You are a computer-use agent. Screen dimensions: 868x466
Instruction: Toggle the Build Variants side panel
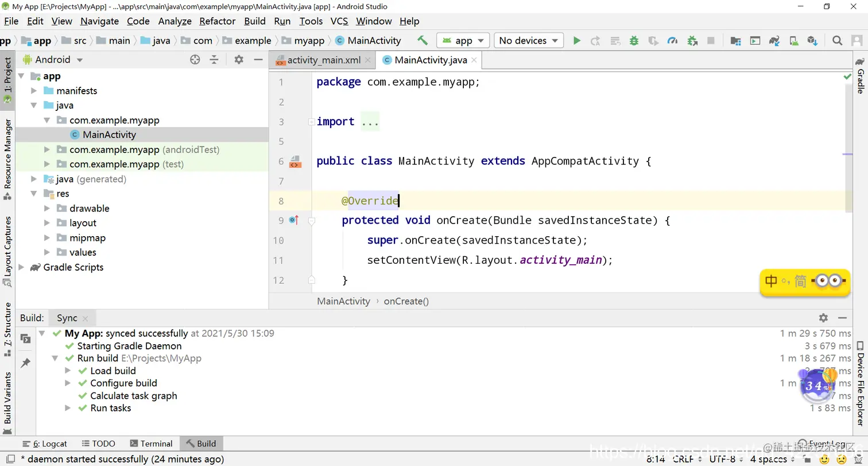click(7, 403)
